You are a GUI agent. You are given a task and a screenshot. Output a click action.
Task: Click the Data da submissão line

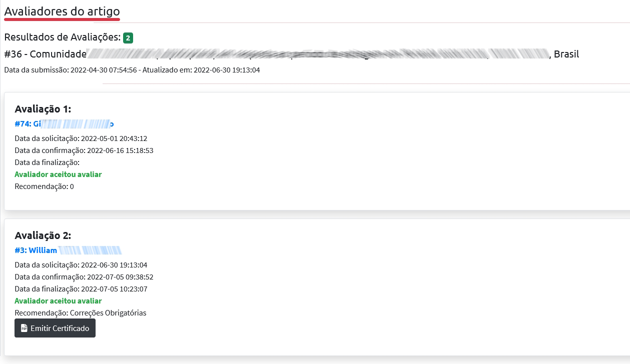click(132, 70)
